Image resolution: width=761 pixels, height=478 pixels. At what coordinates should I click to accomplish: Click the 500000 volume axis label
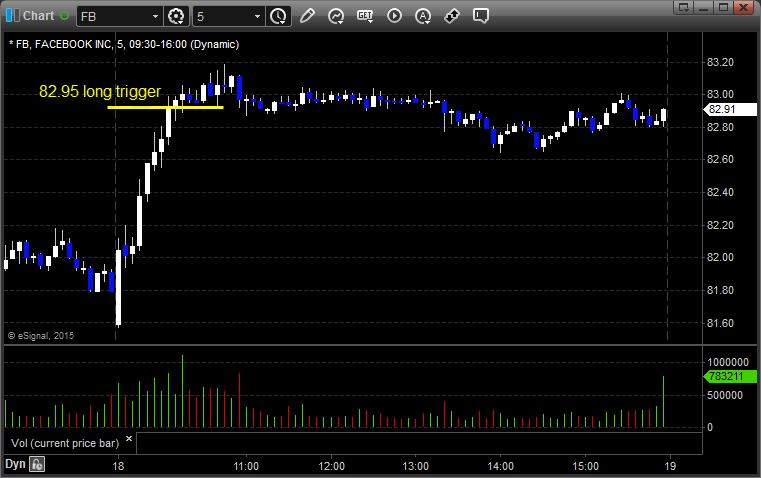pos(725,396)
